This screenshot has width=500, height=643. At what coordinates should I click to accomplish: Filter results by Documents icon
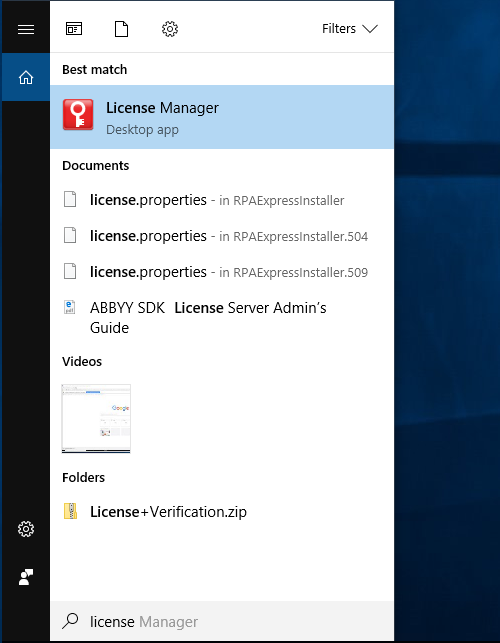[121, 29]
